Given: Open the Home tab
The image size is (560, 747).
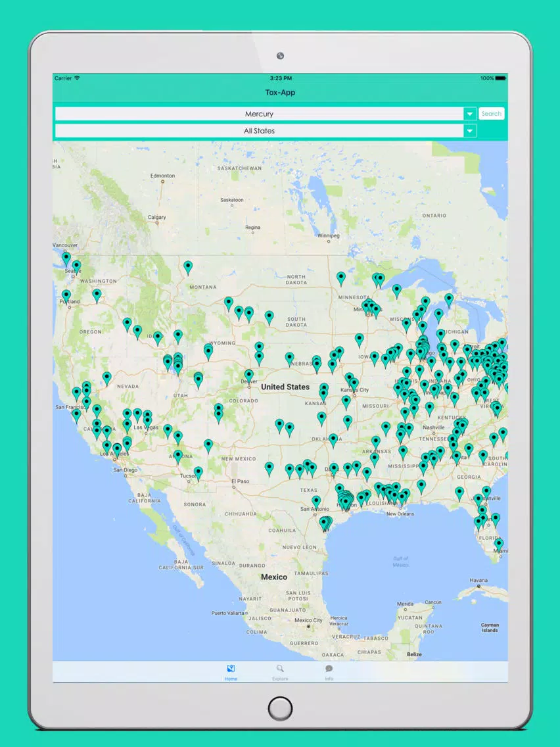Looking at the screenshot, I should tap(231, 672).
